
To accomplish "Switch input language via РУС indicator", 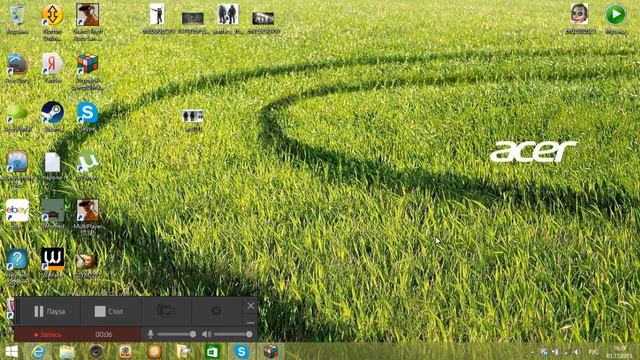I will 593,352.
